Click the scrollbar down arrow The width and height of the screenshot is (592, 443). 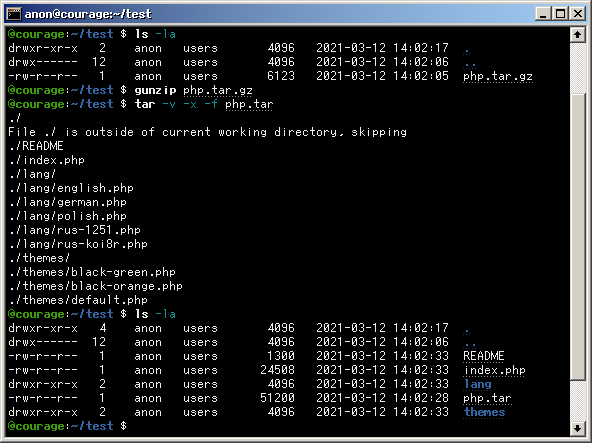[x=577, y=428]
